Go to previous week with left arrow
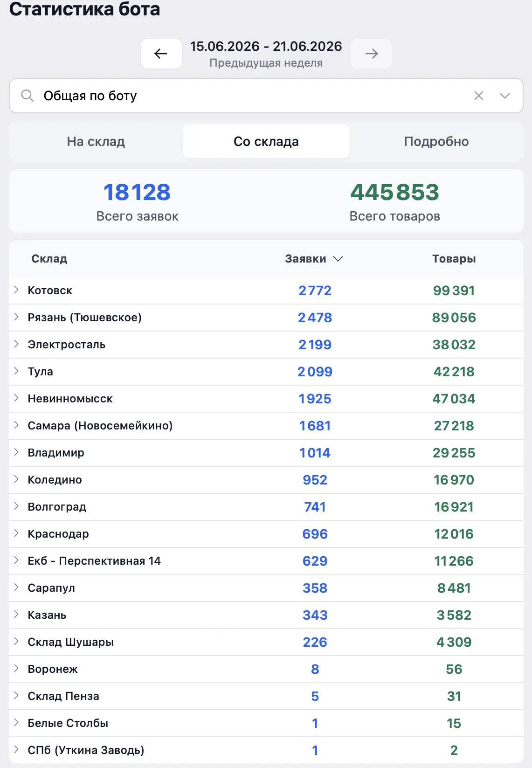 point(161,54)
